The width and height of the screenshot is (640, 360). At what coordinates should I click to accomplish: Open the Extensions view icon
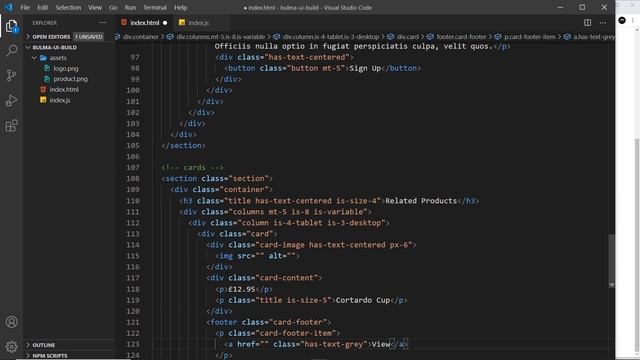[11, 126]
